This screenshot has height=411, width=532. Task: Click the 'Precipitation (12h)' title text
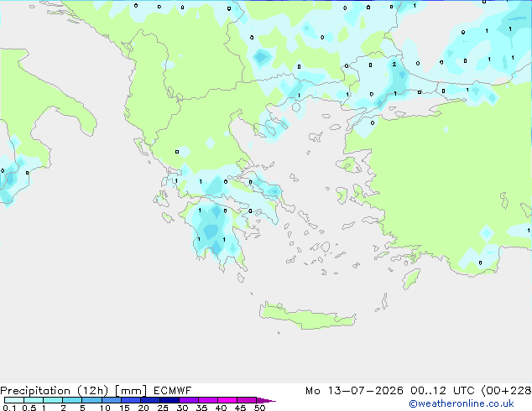(x=55, y=391)
